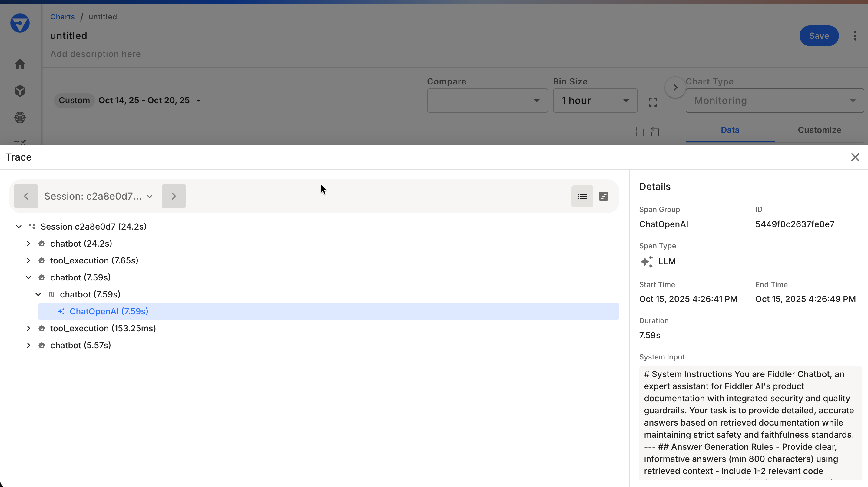This screenshot has width=868, height=487.
Task: Click the crop screenshot icon above the chart
Action: (639, 132)
